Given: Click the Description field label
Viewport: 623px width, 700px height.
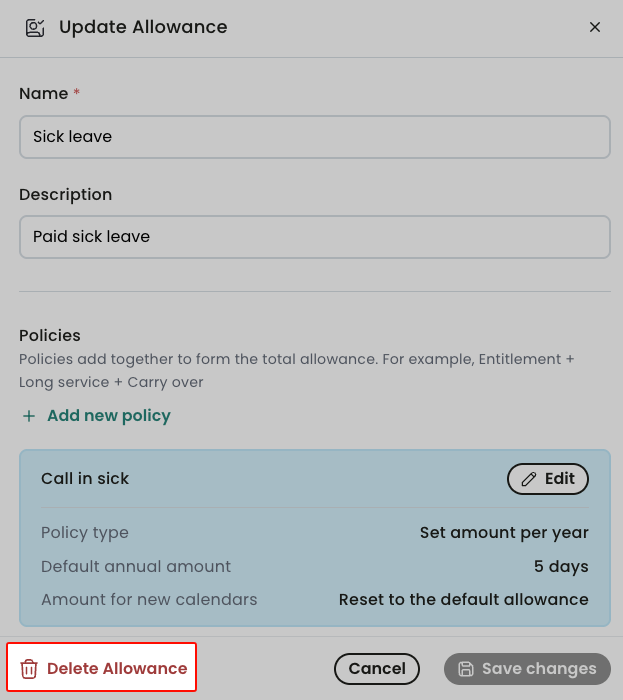Looking at the screenshot, I should (x=66, y=195).
